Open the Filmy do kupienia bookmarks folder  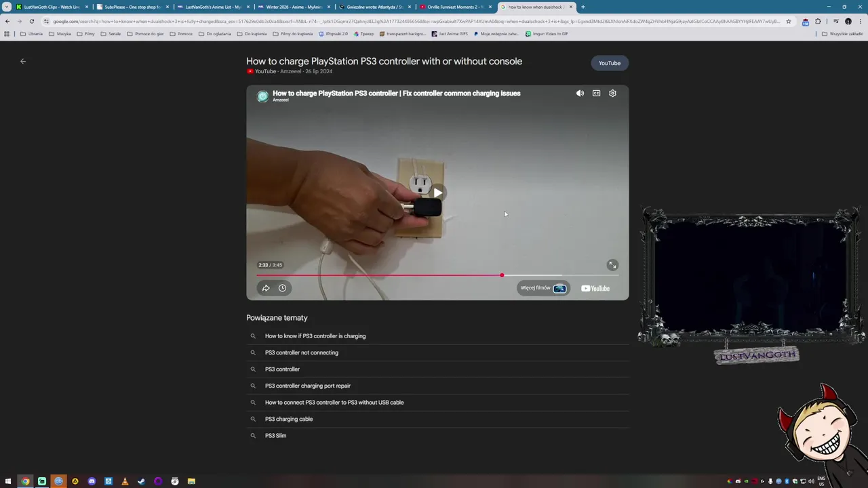[293, 33]
